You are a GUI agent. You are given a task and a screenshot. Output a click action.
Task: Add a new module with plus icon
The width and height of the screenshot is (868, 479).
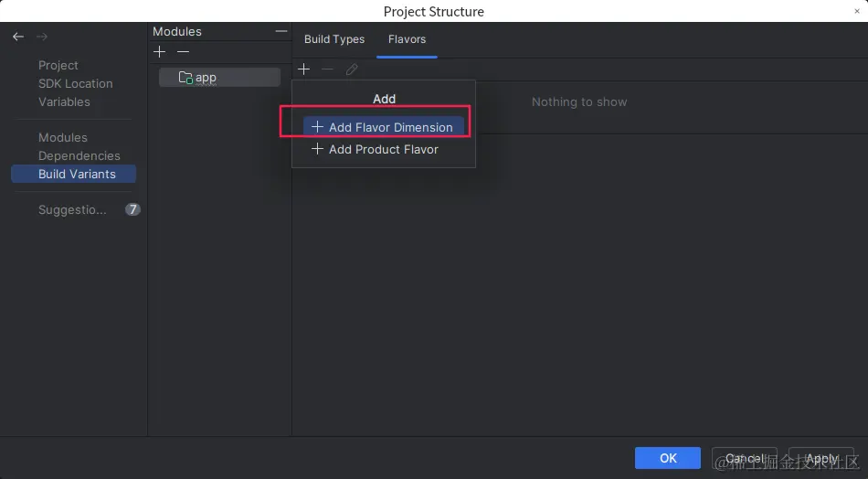(x=159, y=51)
